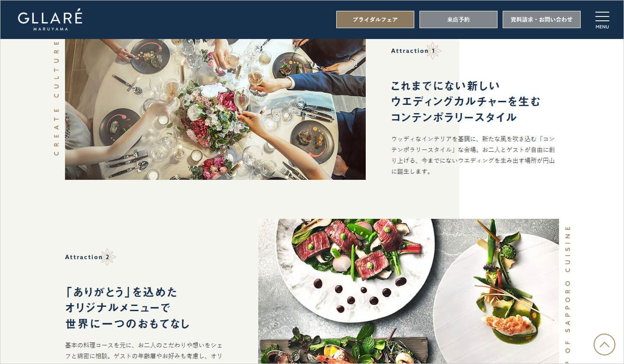Click the vertical CREATE CULTURE text

tap(56, 97)
